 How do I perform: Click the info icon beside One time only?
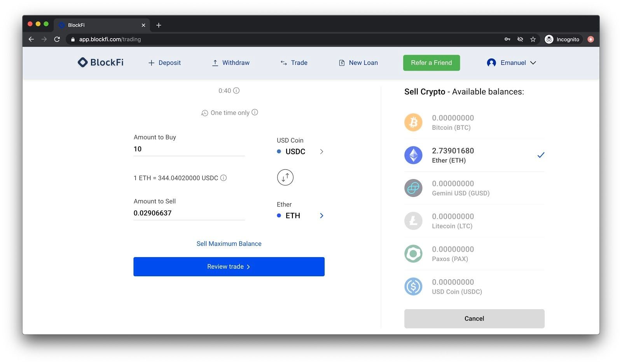pyautogui.click(x=255, y=112)
